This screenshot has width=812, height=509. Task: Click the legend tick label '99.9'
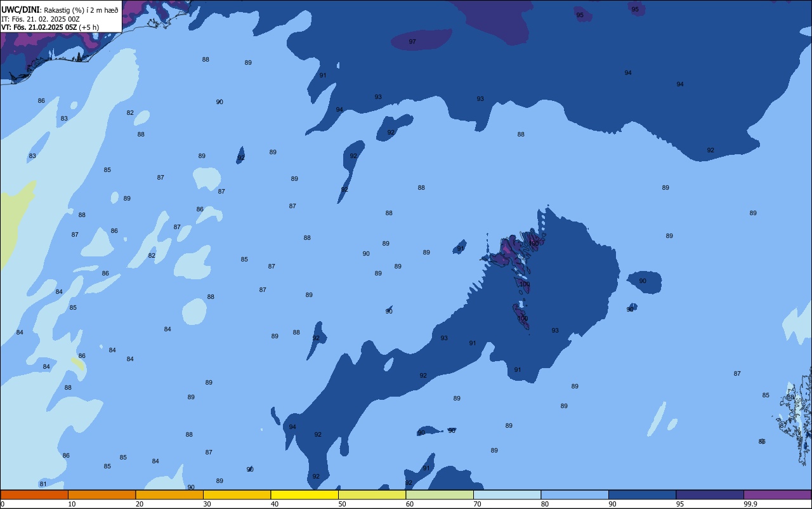[x=750, y=504]
